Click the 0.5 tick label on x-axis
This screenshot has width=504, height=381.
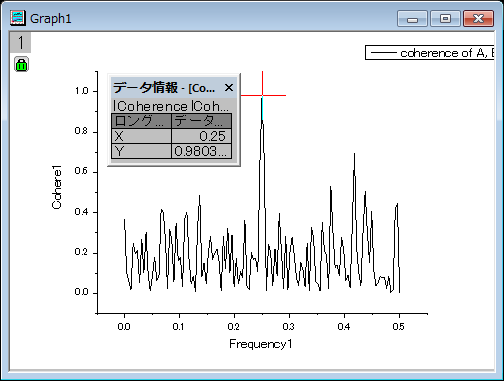398,326
